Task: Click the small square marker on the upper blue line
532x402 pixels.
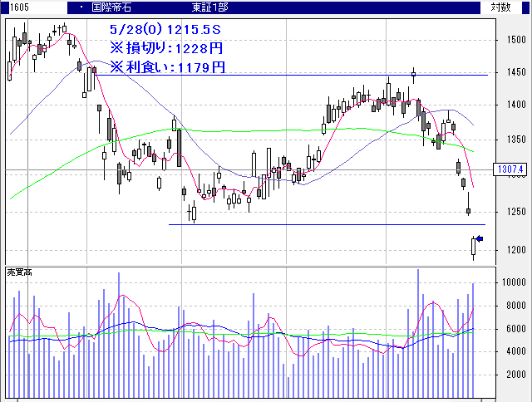Action: 413,75
